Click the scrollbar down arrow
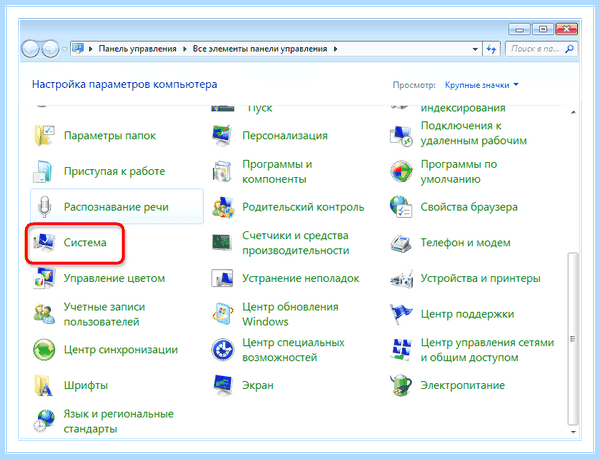Viewport: 600px width, 459px height. tap(573, 432)
